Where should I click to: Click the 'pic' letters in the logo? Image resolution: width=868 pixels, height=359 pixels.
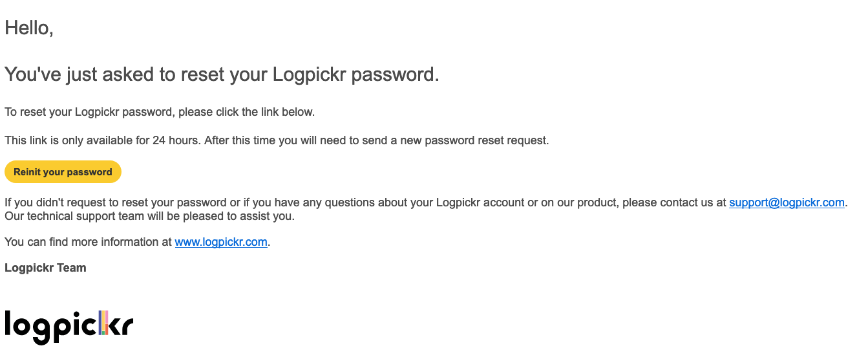[x=74, y=325]
